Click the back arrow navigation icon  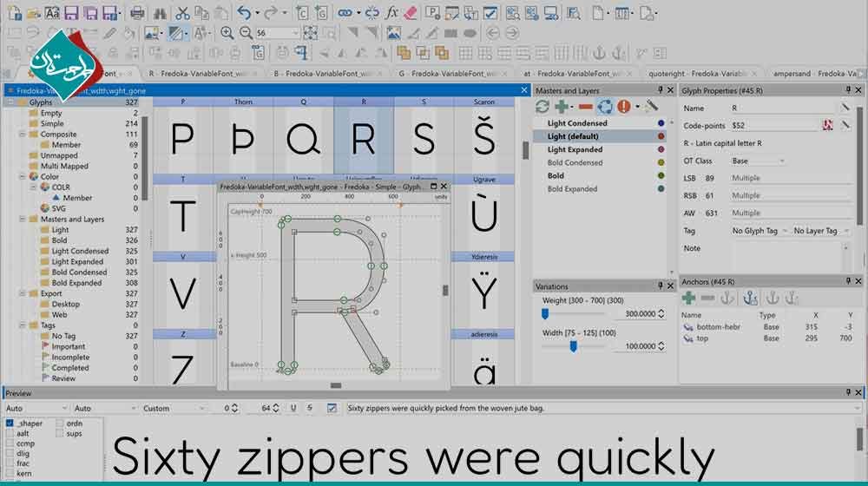click(492, 33)
